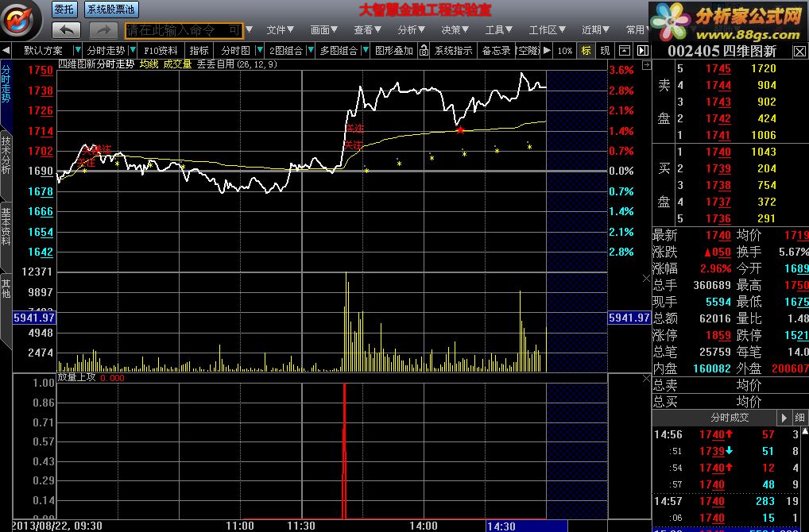809x532 pixels.
Task: Open the F10资料 tab
Action: [161, 51]
